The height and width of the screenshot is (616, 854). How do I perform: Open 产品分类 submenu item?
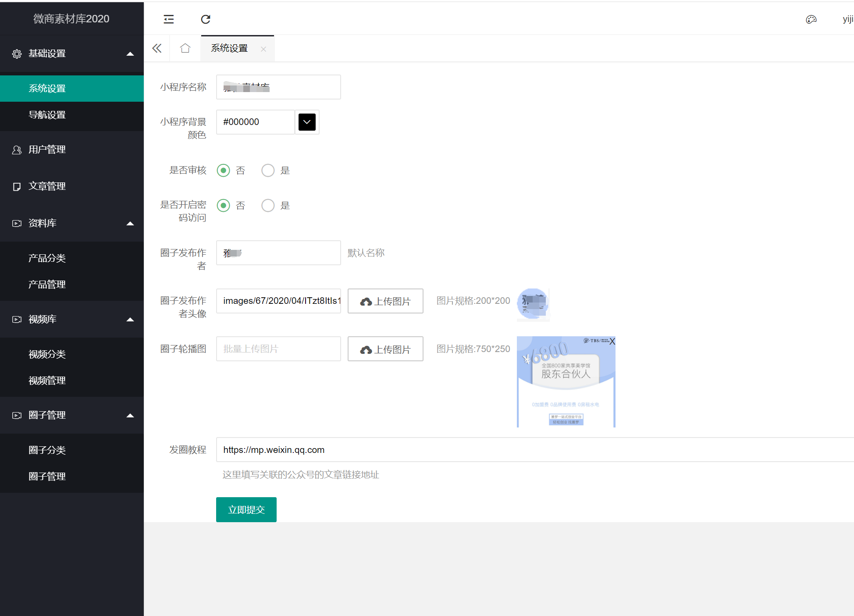[72, 258]
